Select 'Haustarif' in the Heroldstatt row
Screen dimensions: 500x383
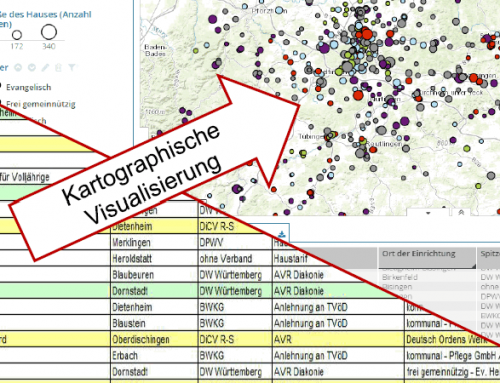coord(291,259)
